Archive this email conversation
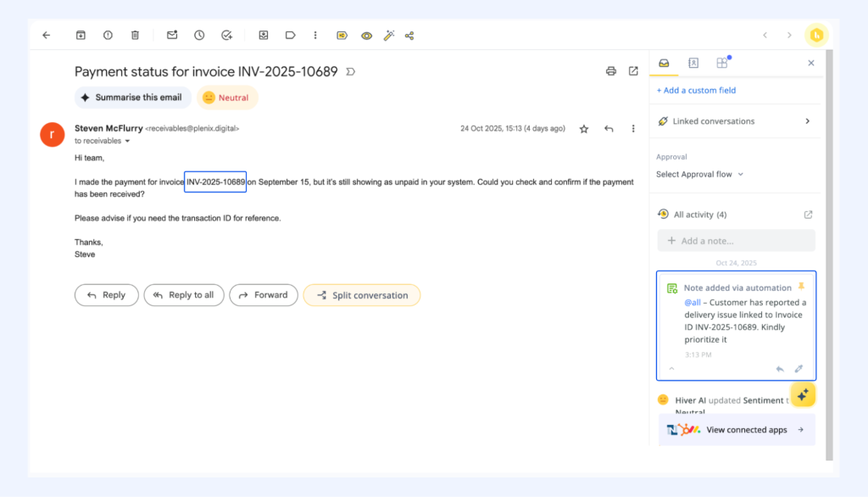Image resolution: width=868 pixels, height=497 pixels. coord(81,36)
